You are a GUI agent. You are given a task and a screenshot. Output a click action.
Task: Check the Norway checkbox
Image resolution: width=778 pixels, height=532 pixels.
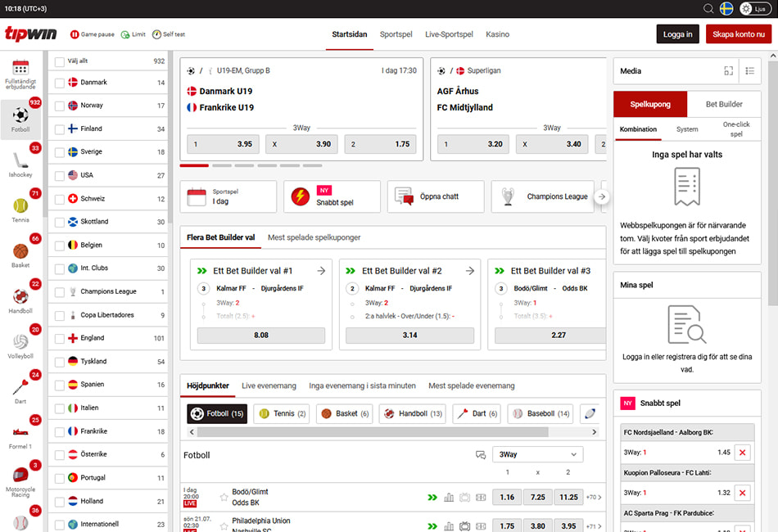coord(60,106)
